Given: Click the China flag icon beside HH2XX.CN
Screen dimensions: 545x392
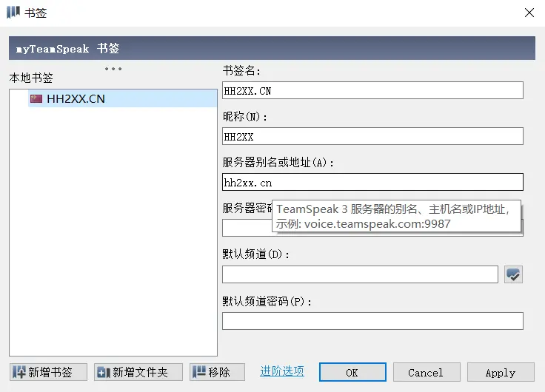Looking at the screenshot, I should coord(36,98).
